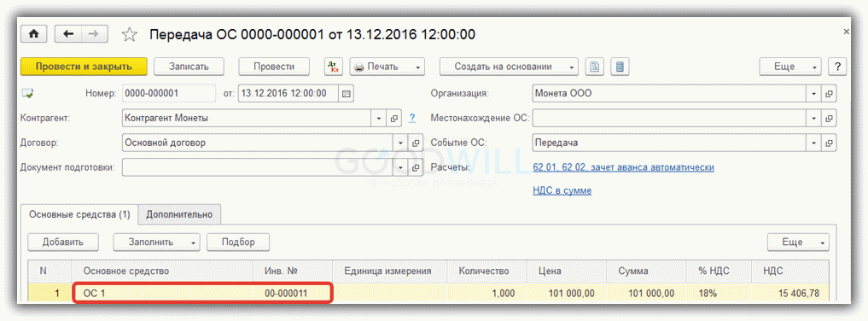Expand Событие ОС dropdown list
This screenshot has width=868, height=321.
pos(813,143)
